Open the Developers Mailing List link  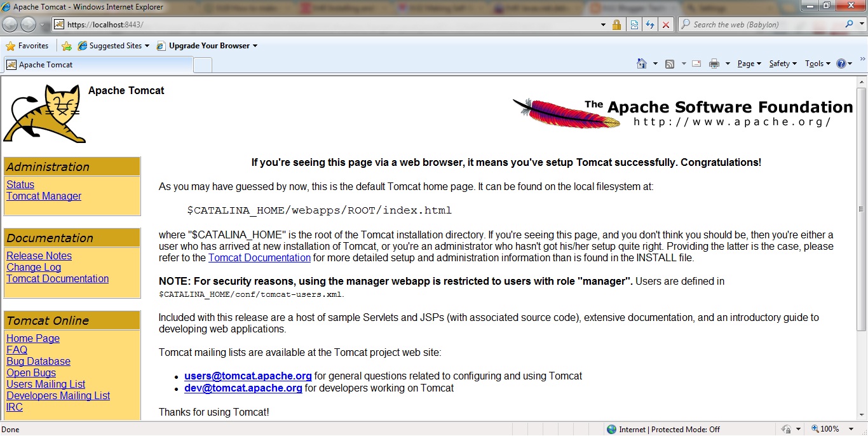(58, 395)
